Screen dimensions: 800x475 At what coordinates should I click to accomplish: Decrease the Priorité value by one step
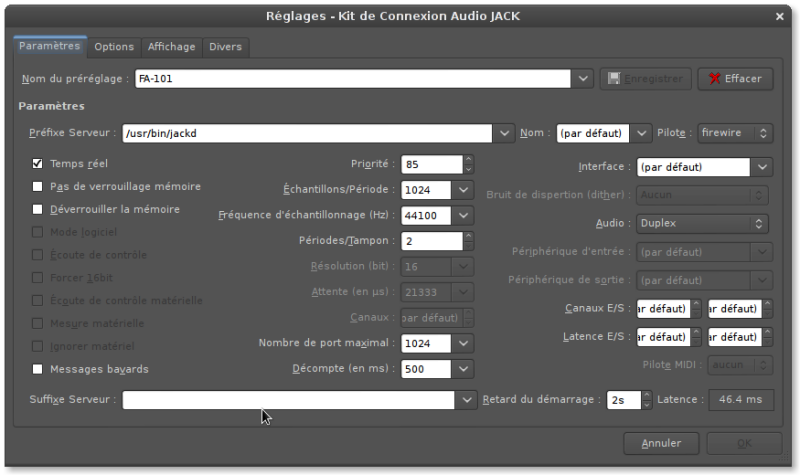[468, 169]
